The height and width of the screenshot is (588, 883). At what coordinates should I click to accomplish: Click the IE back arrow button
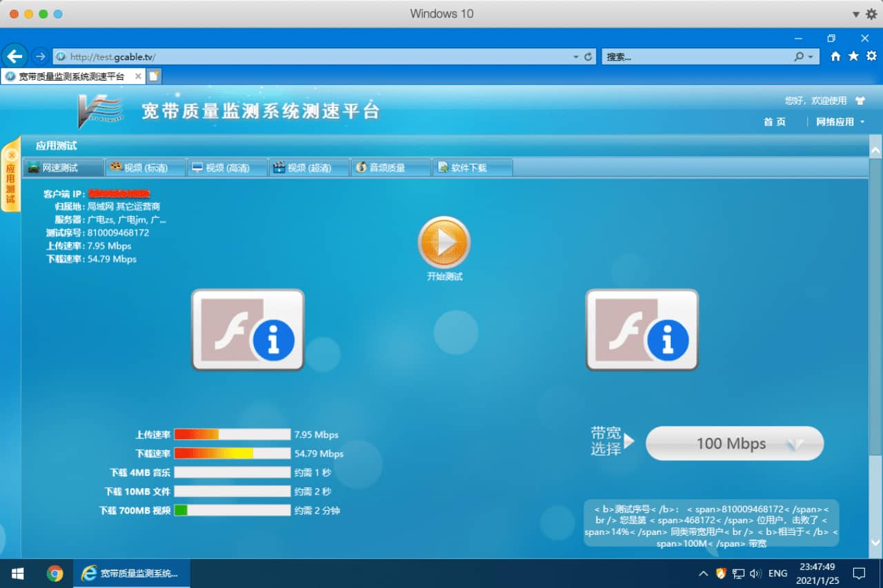point(14,57)
